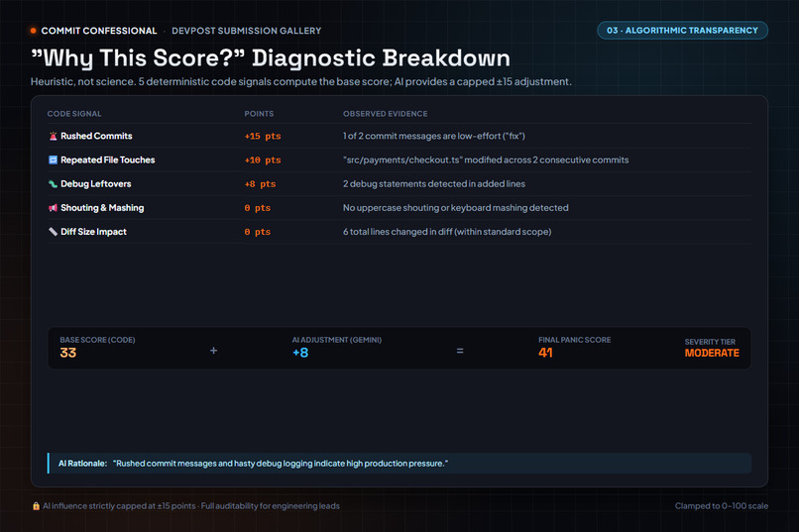Click the Base Score value 33
Screen dimensions: 799x532
pos(67,353)
